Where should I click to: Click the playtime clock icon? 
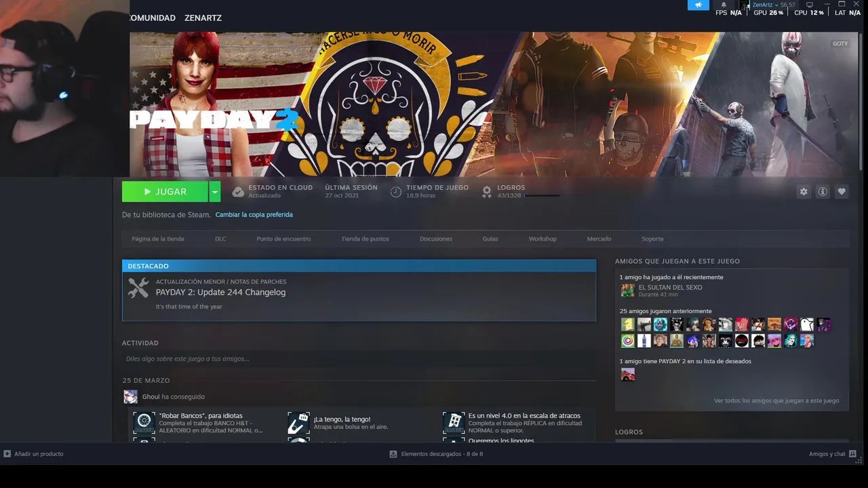coord(396,192)
